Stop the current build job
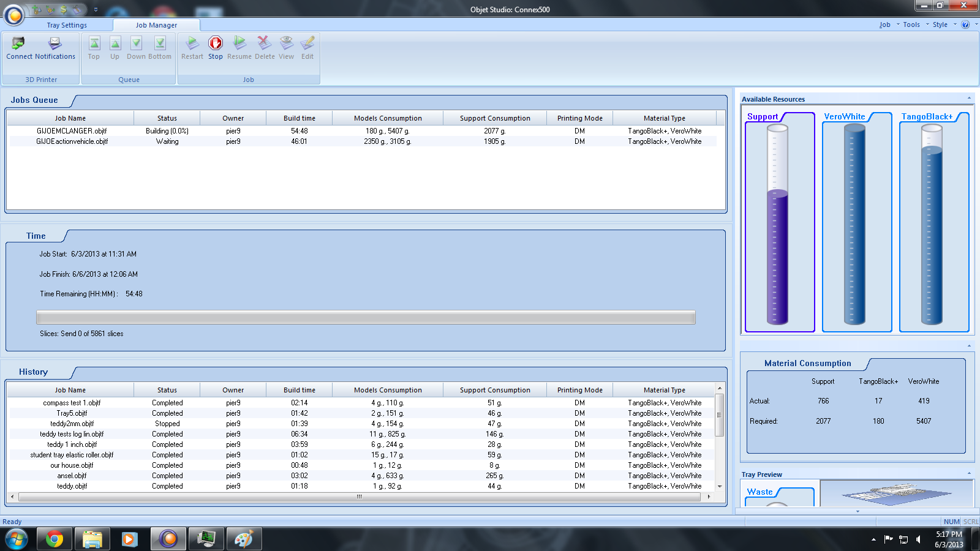 point(216,48)
